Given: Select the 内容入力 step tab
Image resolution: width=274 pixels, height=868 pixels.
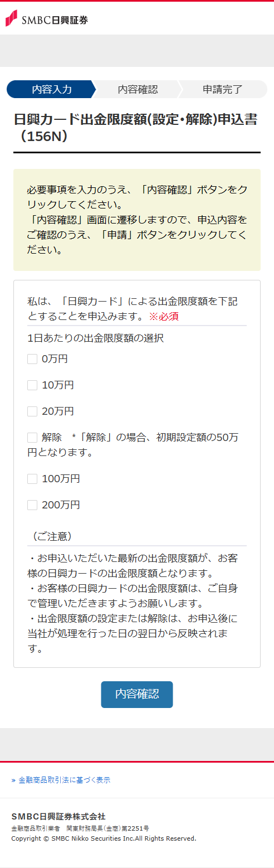Looking at the screenshot, I should (x=52, y=89).
